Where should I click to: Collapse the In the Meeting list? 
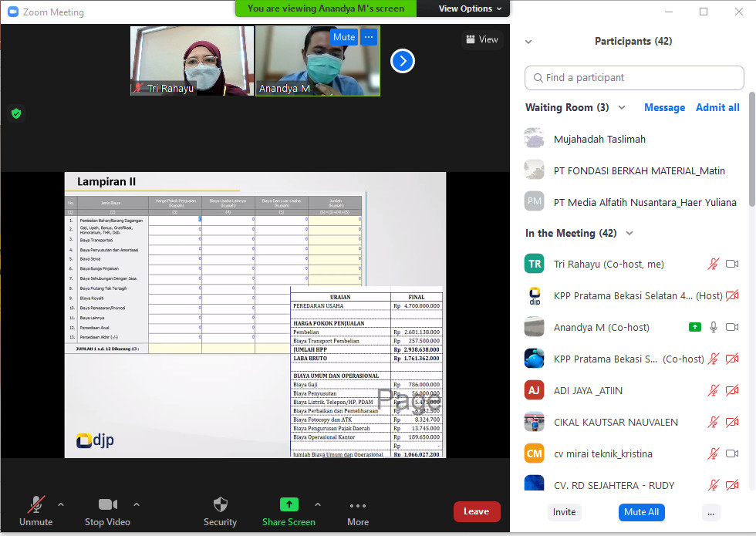(629, 234)
